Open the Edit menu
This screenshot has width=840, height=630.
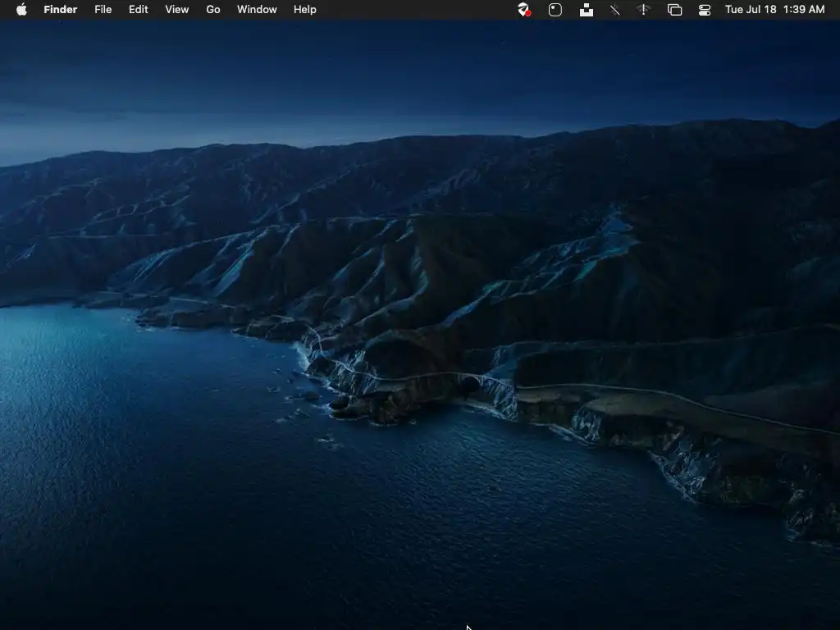pos(138,10)
